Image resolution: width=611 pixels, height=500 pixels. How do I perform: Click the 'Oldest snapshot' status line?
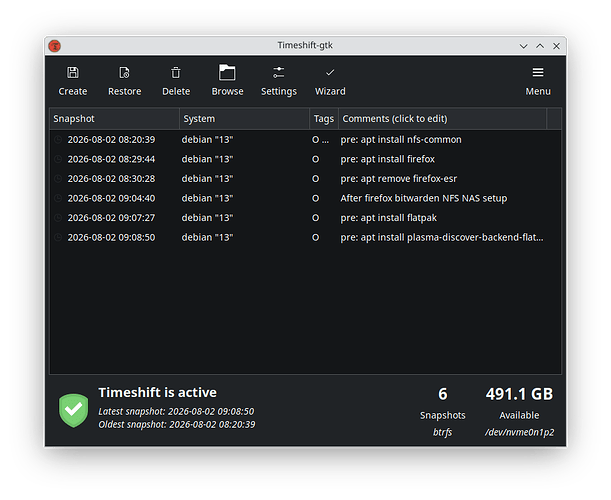(x=177, y=424)
